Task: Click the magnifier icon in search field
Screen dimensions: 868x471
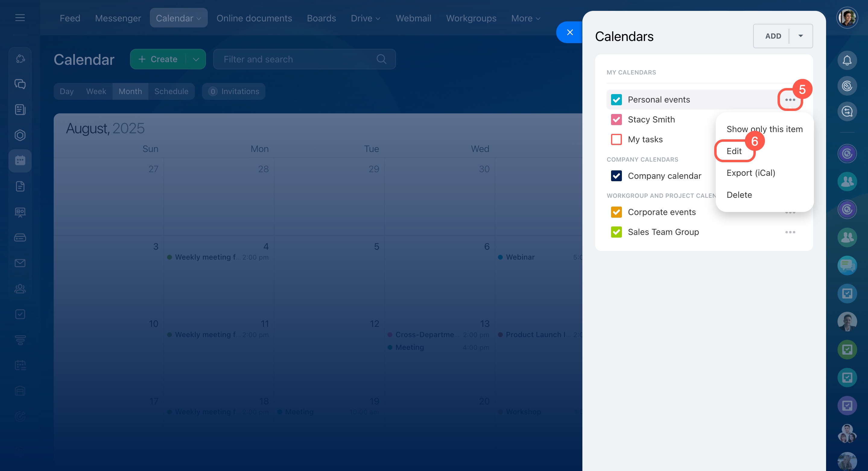Action: 381,59
